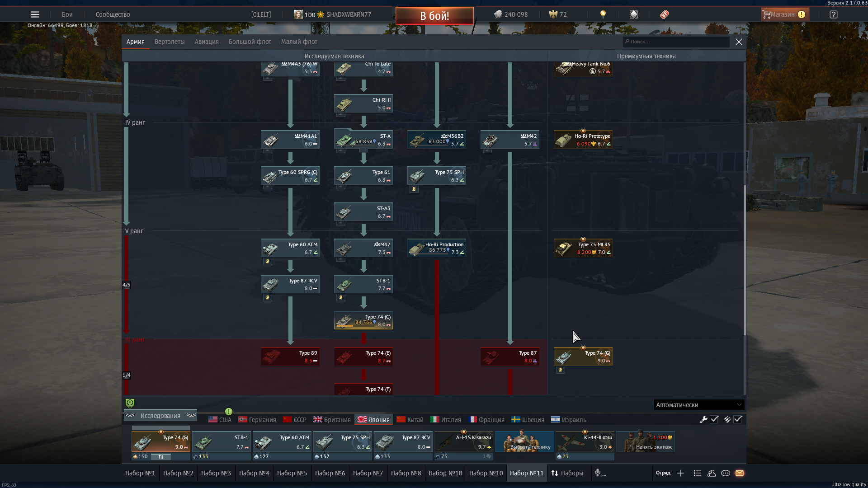Open the Автоматически dropdown
This screenshot has width=868, height=488.
click(699, 405)
